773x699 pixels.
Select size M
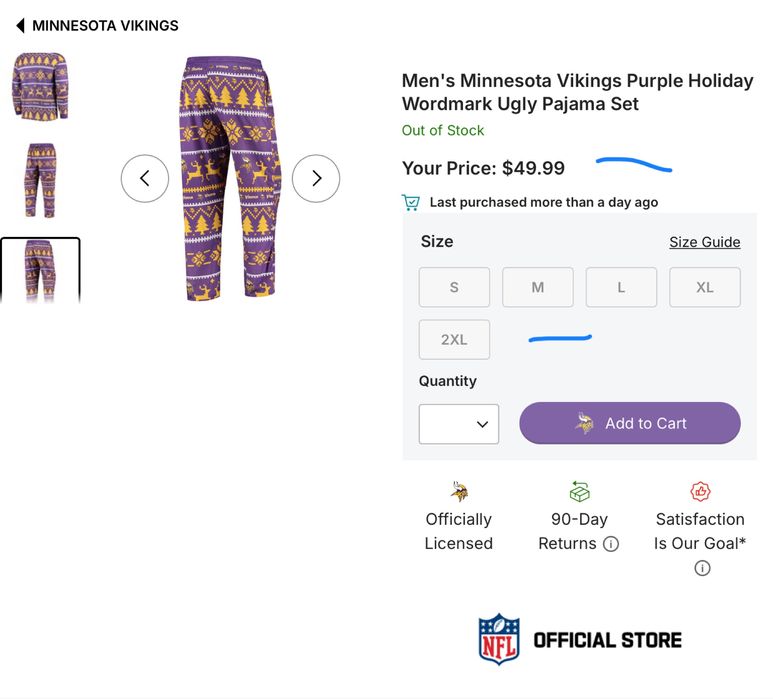pyautogui.click(x=537, y=287)
